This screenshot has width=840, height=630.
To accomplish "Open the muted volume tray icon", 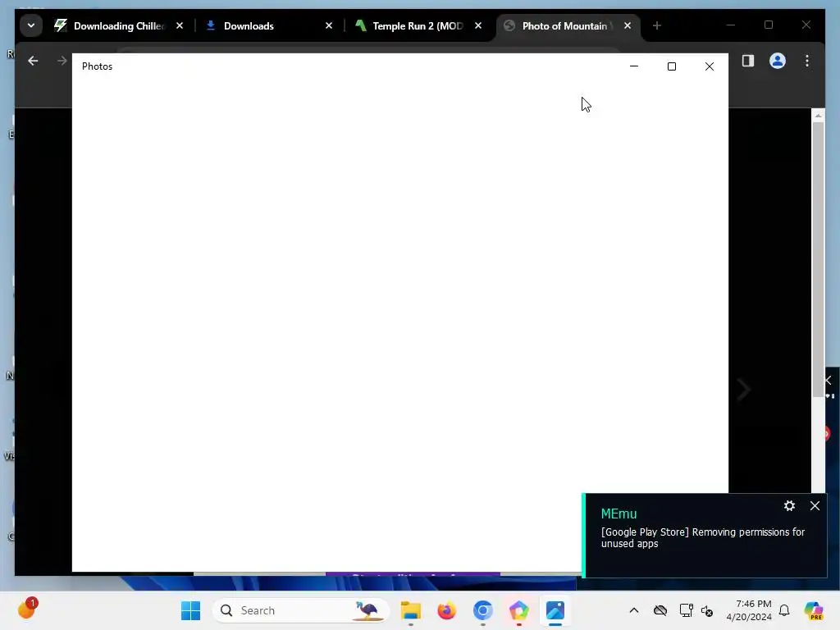I will (707, 610).
